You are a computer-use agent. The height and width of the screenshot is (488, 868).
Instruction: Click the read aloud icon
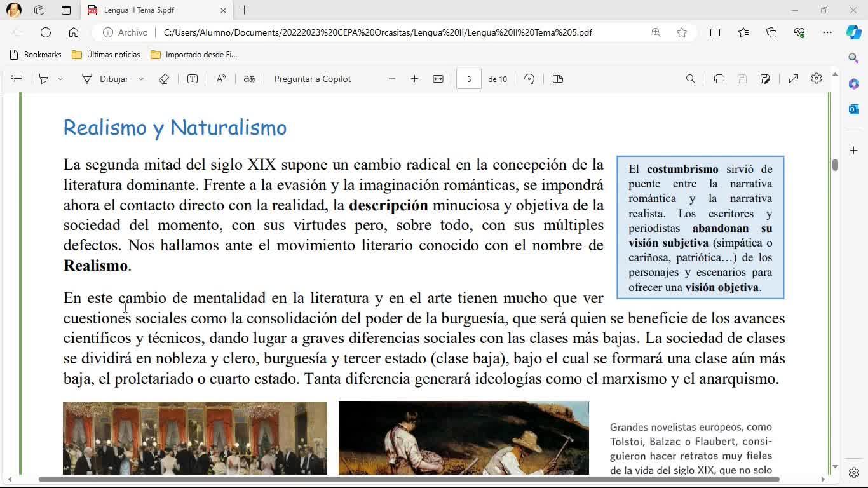[221, 79]
